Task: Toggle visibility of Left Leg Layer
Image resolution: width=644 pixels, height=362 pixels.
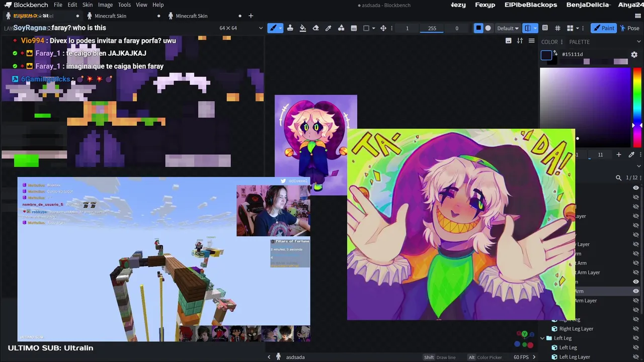Action: tap(636, 357)
